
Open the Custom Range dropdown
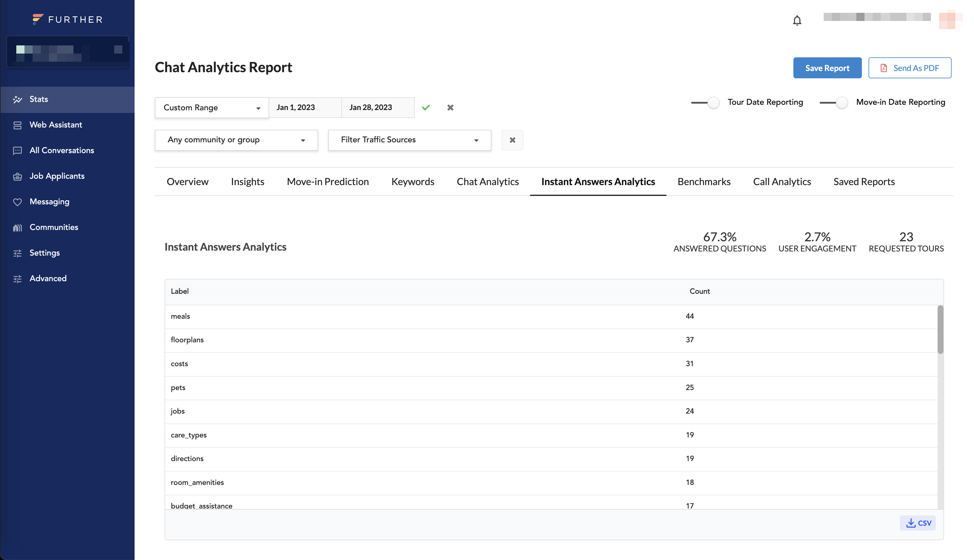[x=212, y=108]
